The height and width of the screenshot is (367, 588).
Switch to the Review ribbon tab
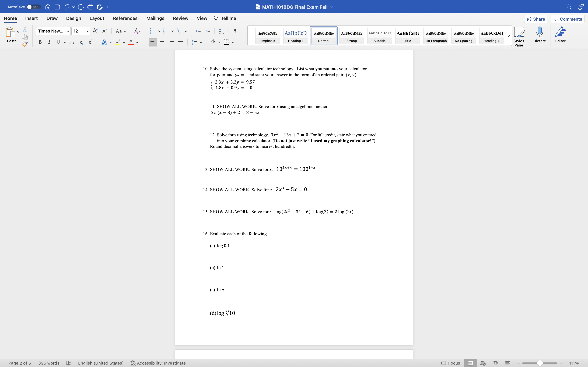(x=181, y=18)
